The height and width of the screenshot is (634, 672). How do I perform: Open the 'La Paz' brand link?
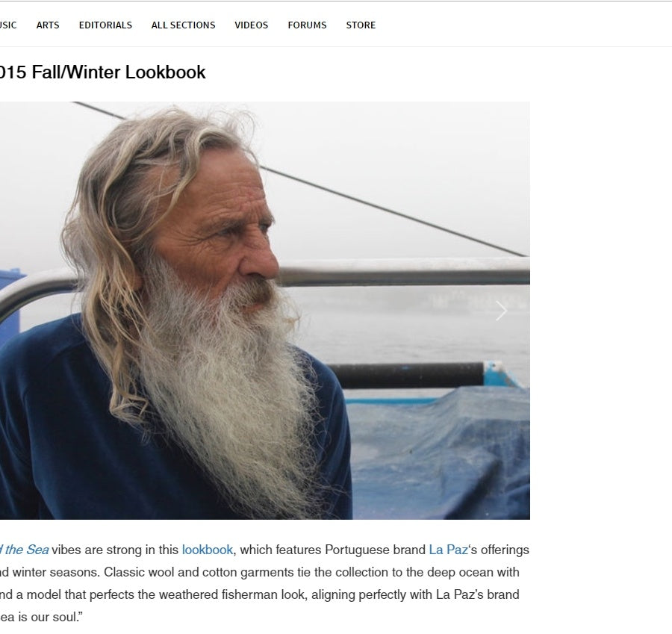point(448,550)
